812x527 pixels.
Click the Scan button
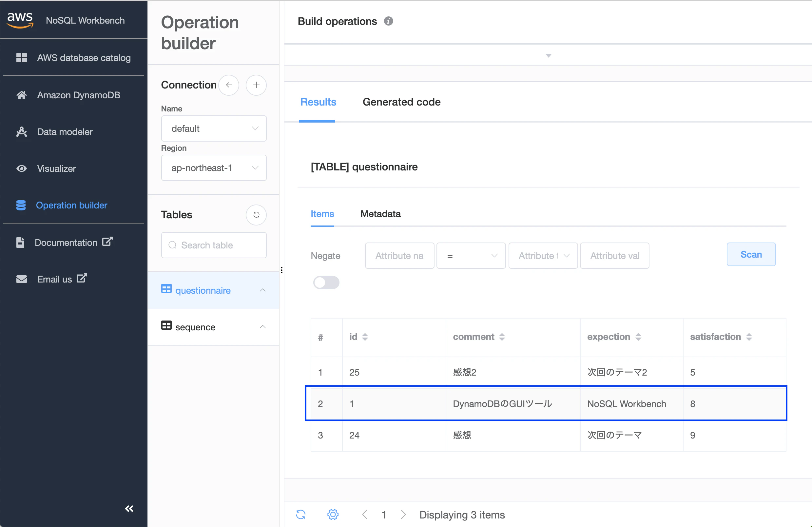[751, 255]
